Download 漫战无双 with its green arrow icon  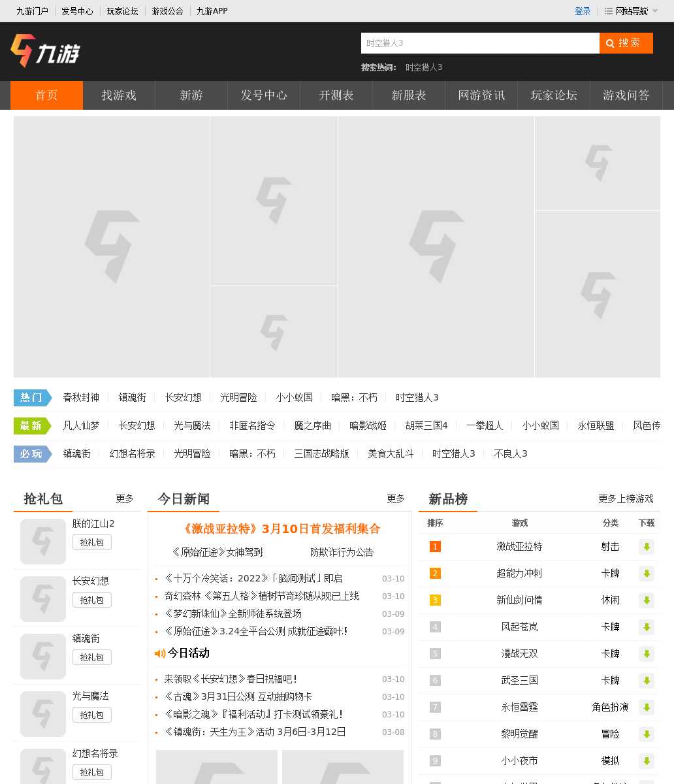tap(647, 654)
